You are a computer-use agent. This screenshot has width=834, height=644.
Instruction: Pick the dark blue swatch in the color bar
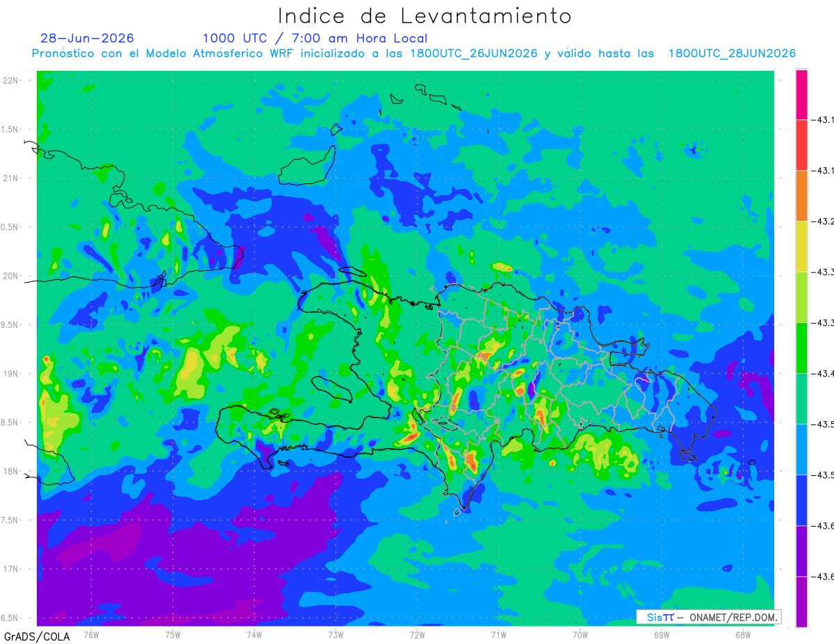[801, 500]
